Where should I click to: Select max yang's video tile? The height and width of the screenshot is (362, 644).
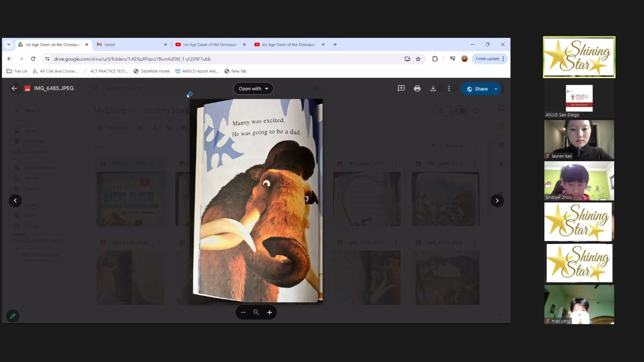tap(579, 305)
